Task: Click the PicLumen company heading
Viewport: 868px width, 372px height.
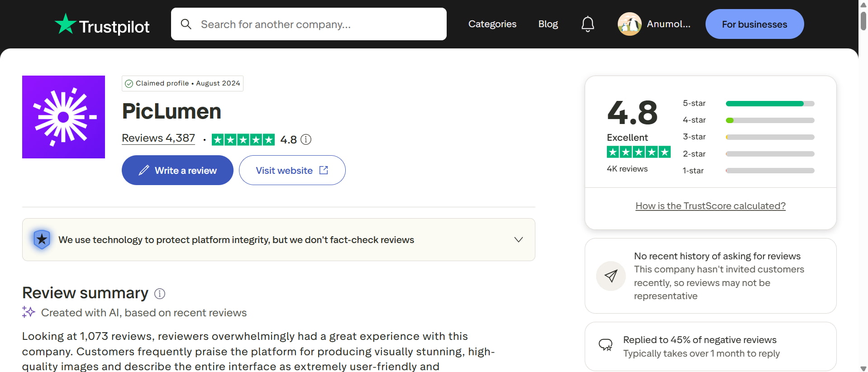Action: pyautogui.click(x=172, y=111)
